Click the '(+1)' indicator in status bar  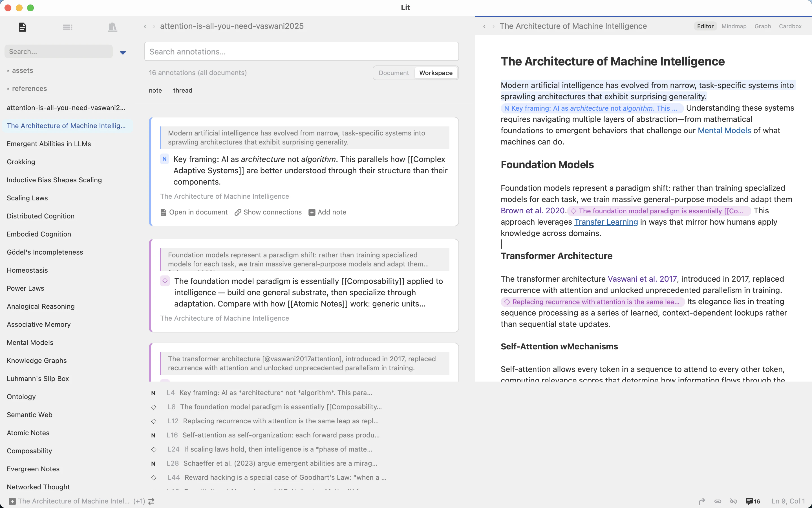pyautogui.click(x=139, y=501)
